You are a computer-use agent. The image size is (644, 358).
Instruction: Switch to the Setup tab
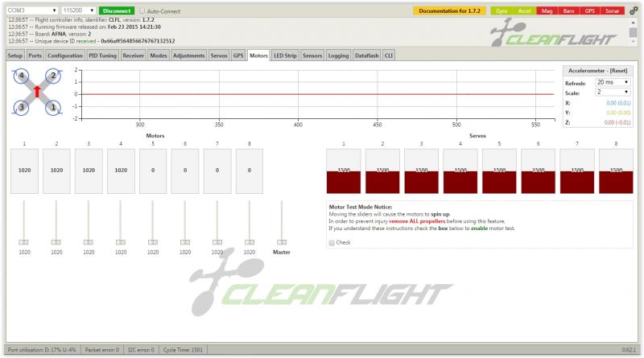15,56
